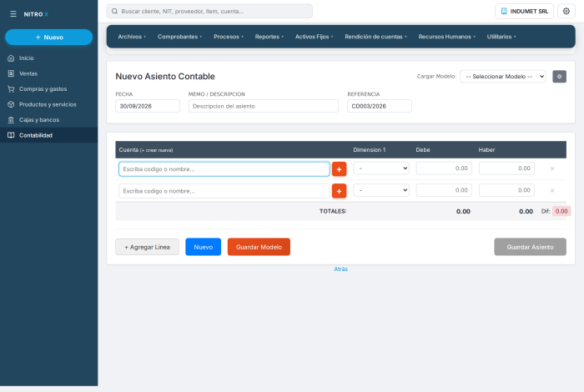Click first row account input
Image resolution: width=584 pixels, height=392 pixels.
coord(224,169)
